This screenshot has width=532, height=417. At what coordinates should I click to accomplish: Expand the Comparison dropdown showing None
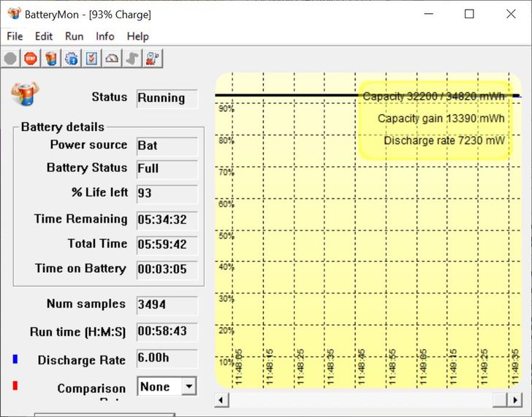click(189, 386)
